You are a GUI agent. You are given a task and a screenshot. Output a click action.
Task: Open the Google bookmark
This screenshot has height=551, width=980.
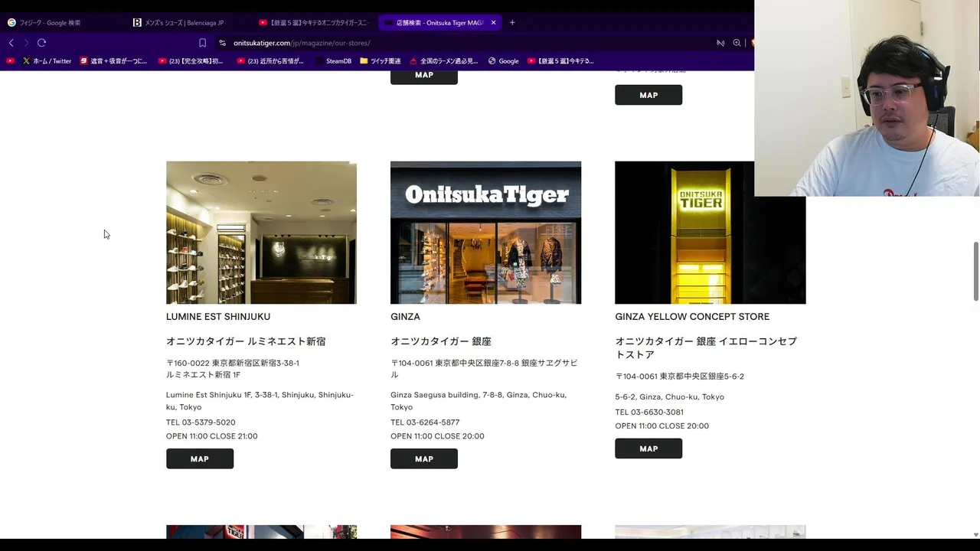tap(504, 60)
